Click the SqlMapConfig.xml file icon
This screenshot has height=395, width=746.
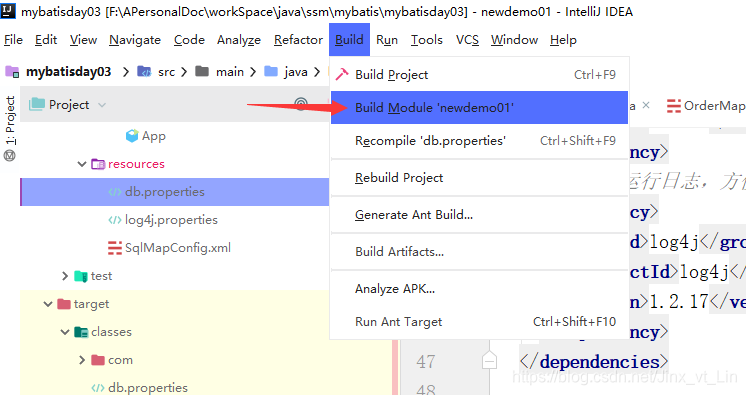(115, 248)
